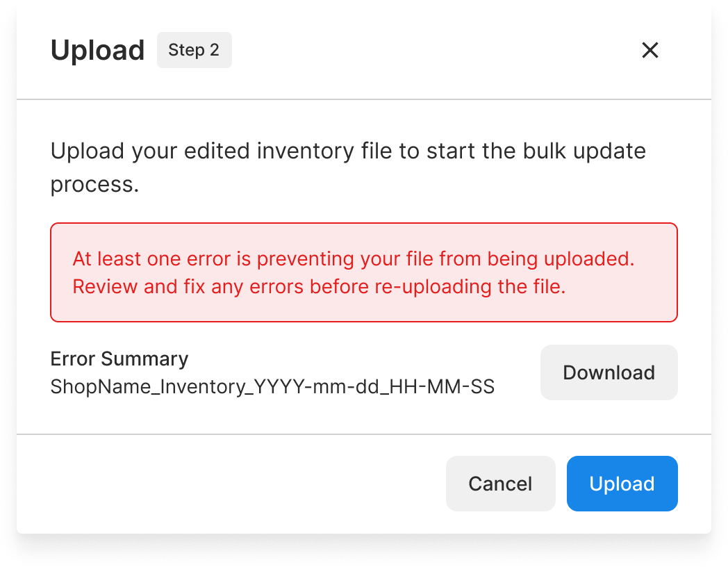Click Cancel to dismiss the dialog
The height and width of the screenshot is (567, 728).
[x=500, y=484]
